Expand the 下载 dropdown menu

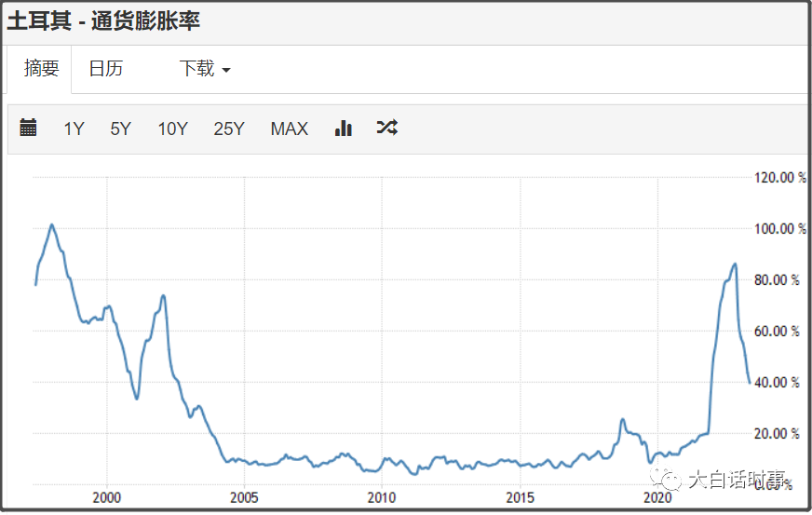coord(205,68)
